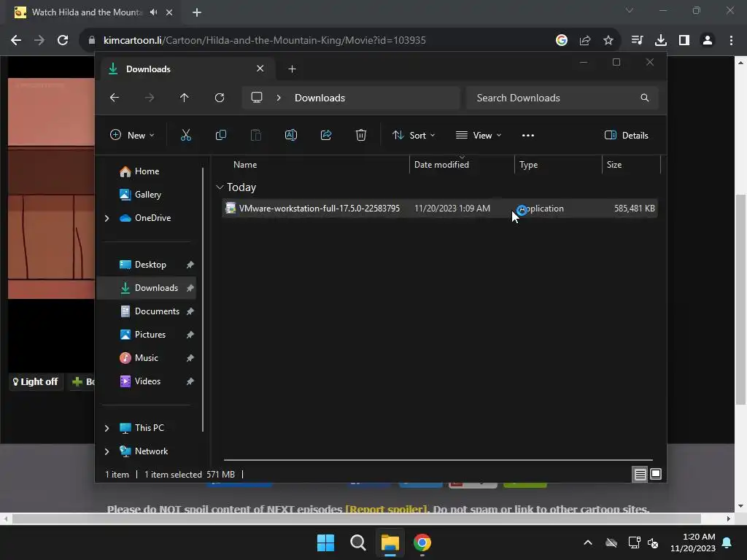The width and height of the screenshot is (747, 560).
Task: Open the Sort dropdown menu
Action: [x=414, y=135]
